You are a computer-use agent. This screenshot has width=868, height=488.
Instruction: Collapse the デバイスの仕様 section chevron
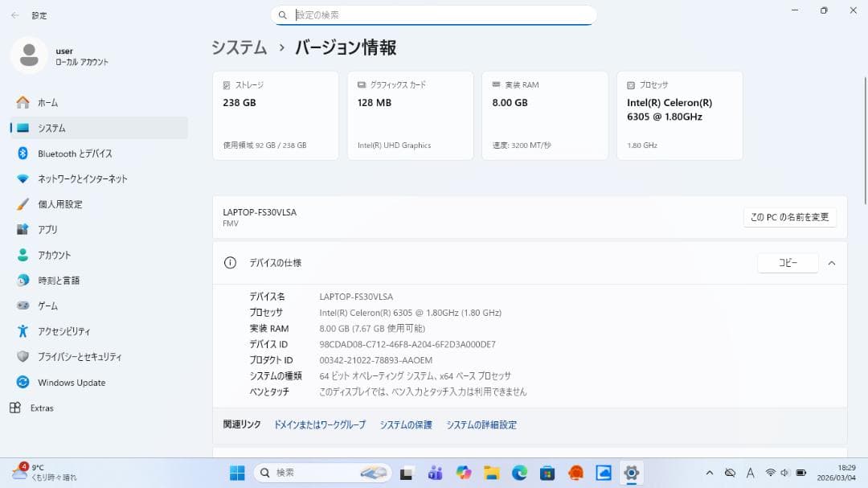[832, 263]
